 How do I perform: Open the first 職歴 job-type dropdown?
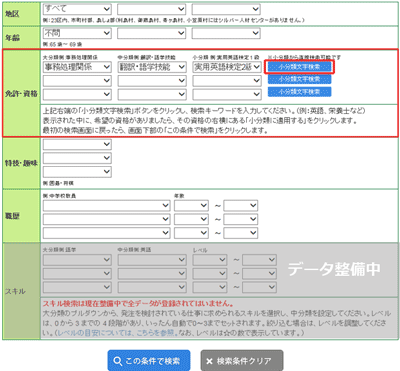tap(107, 206)
